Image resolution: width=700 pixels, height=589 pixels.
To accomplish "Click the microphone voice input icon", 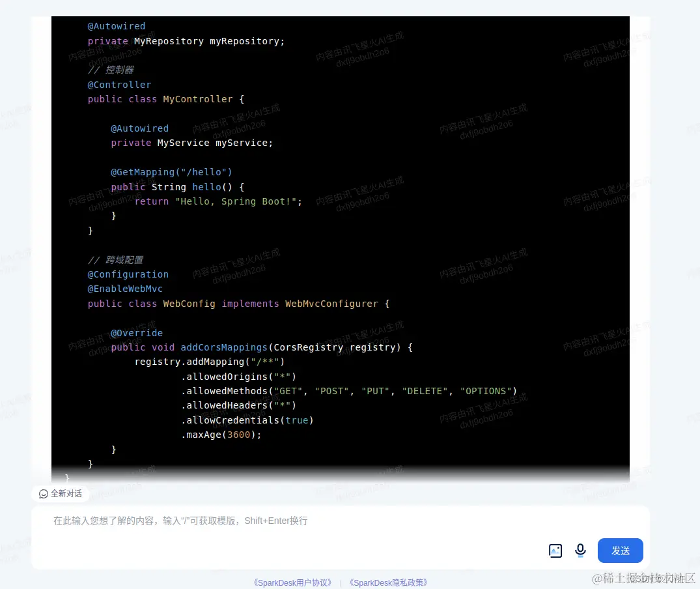I will (580, 550).
